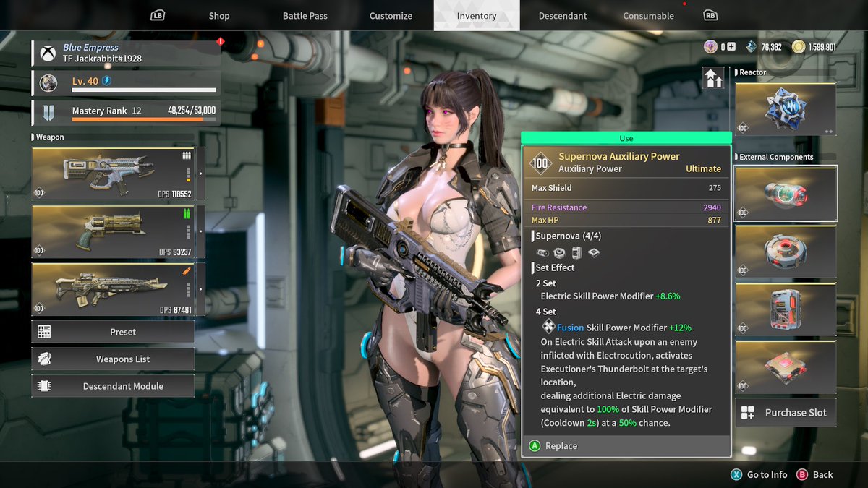The image size is (868, 488).
Task: Click the red B button icon in the footer
Action: (801, 475)
